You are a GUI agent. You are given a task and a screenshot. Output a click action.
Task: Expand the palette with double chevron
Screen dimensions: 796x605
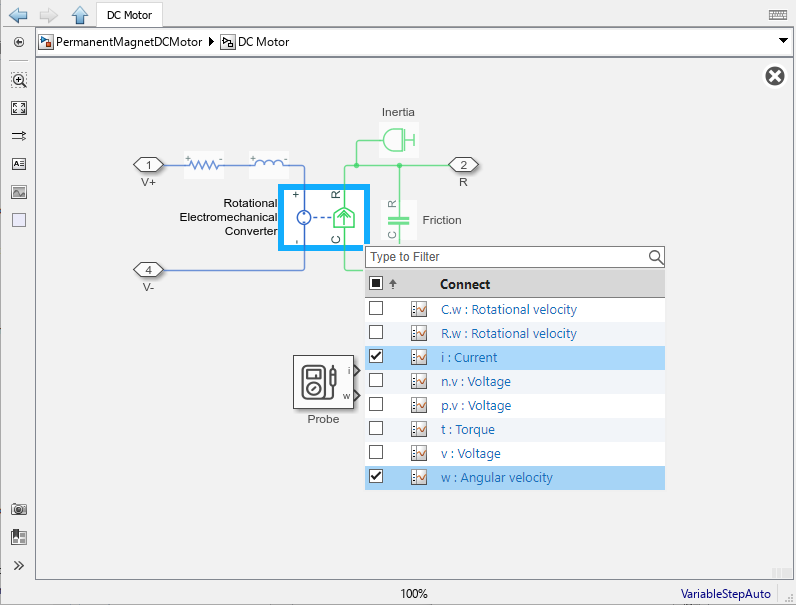point(18,565)
